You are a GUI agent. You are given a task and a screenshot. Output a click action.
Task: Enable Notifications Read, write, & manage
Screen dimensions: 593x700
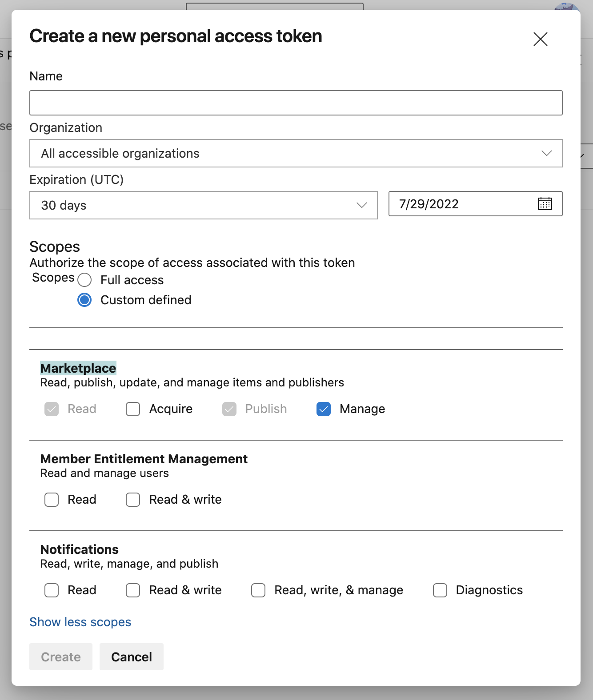point(258,590)
